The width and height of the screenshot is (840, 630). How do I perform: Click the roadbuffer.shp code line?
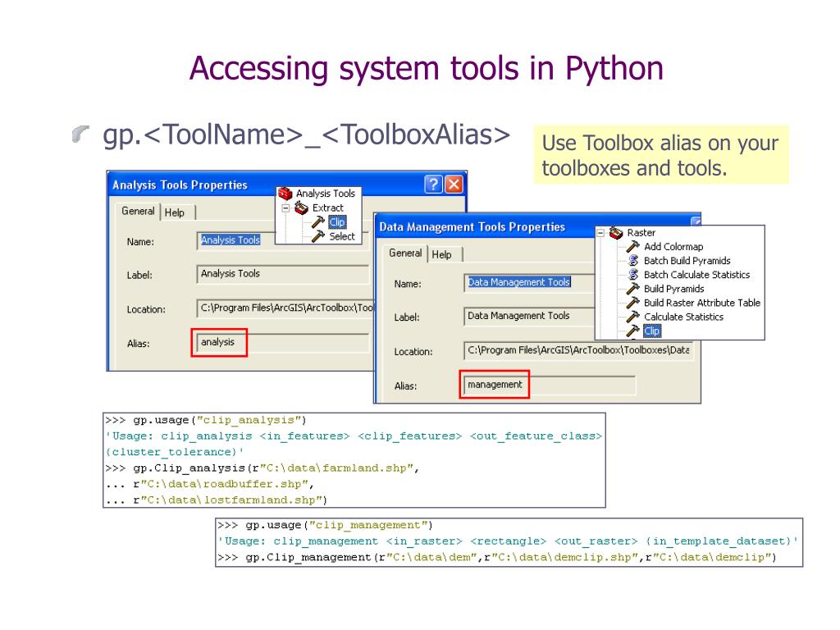[209, 484]
